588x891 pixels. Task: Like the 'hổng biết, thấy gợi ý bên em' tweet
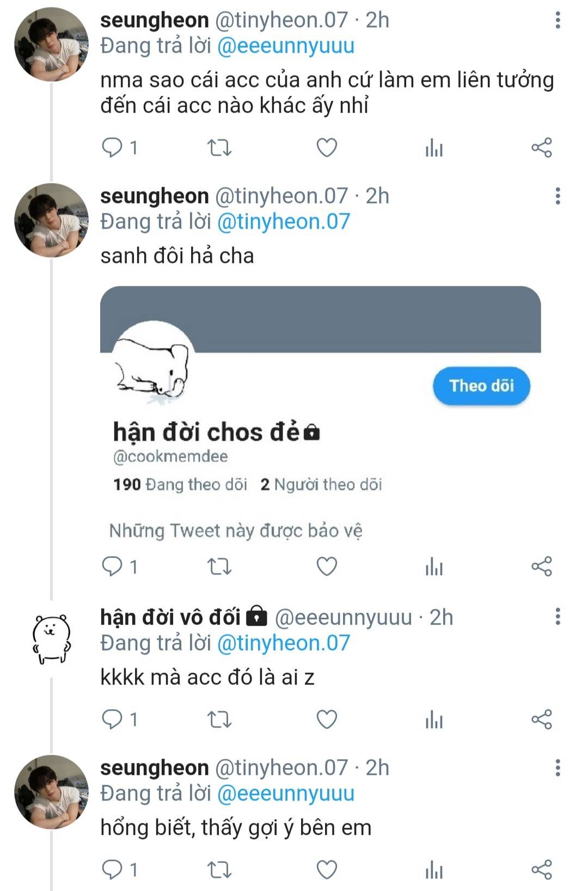(x=327, y=870)
